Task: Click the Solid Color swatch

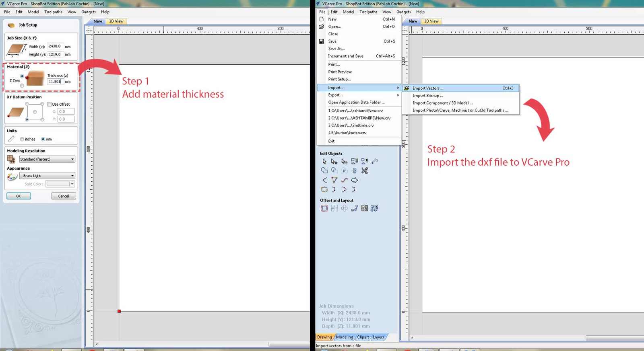Action: pyautogui.click(x=58, y=184)
